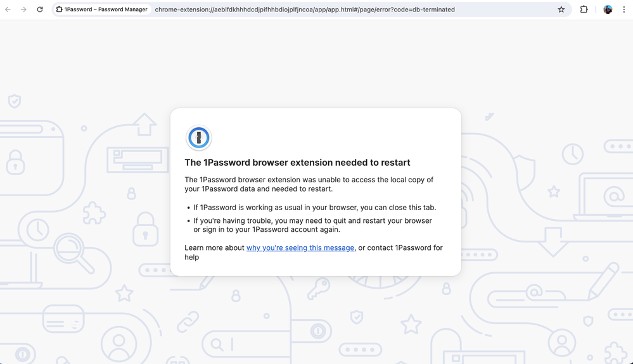The width and height of the screenshot is (633, 364).
Task: Open the "why you're seeing this message" link
Action: [300, 248]
